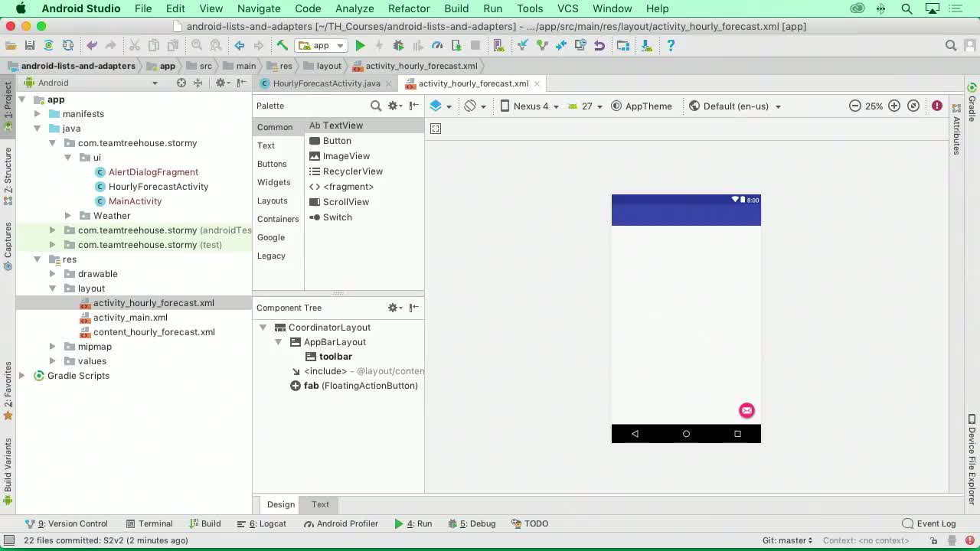Run the app with the green play button
This screenshot has width=980, height=551.
click(x=360, y=46)
